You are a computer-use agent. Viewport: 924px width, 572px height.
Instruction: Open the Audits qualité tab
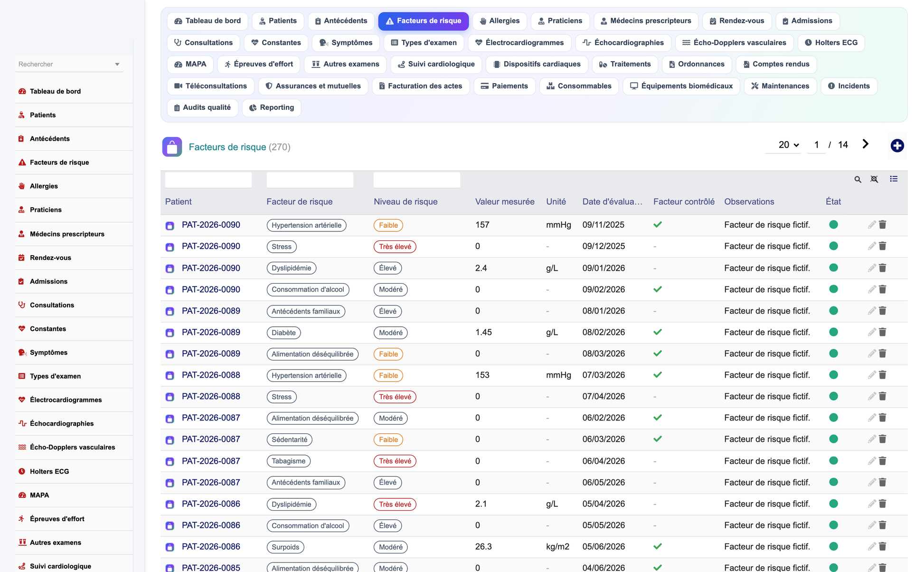tap(202, 107)
